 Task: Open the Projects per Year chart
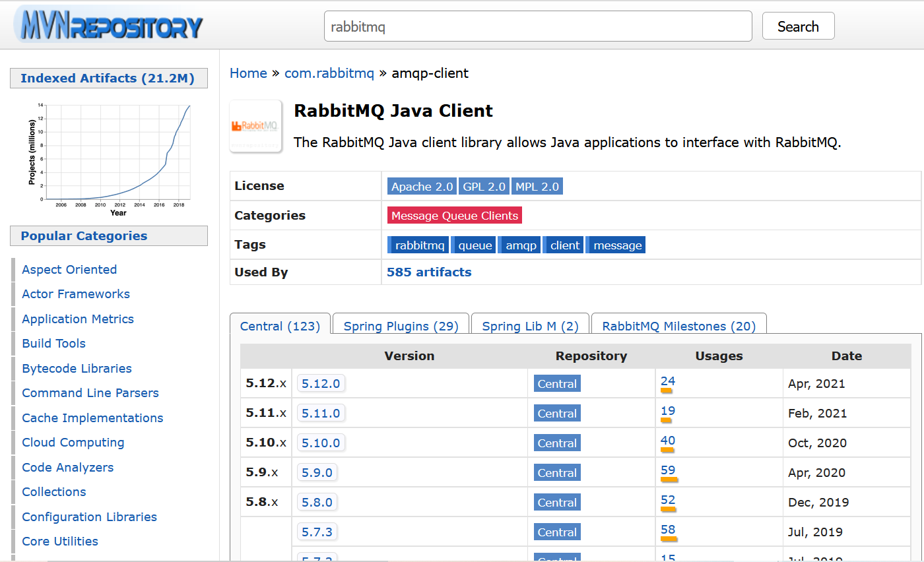point(109,158)
